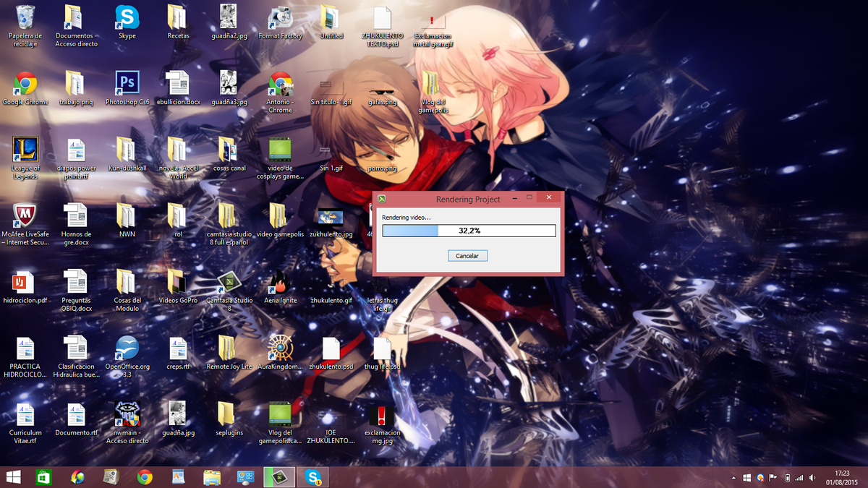Screen dimensions: 868x488
Task: Select the cosas canal folder
Action: tap(229, 154)
